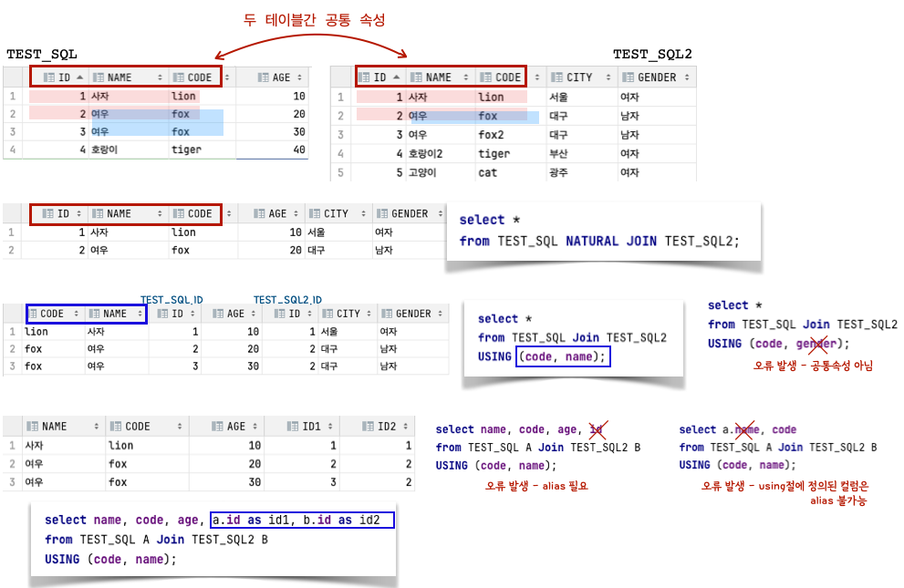Click the CODE column icon in the TEST_SQL table
The width and height of the screenshot is (904, 588).
click(x=179, y=77)
